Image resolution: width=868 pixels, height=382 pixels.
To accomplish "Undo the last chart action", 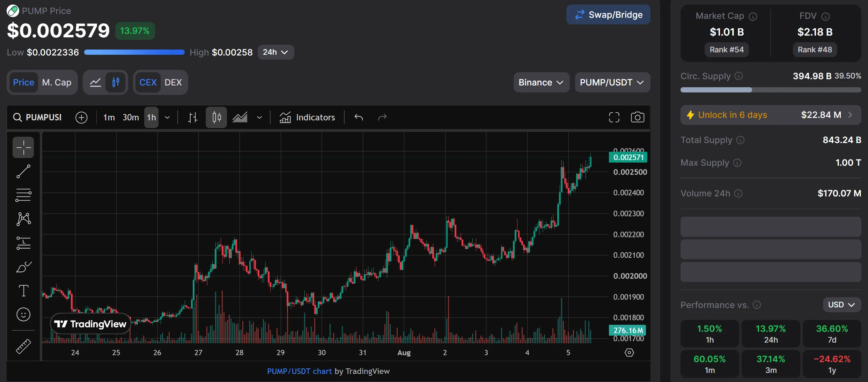I will click(x=359, y=117).
